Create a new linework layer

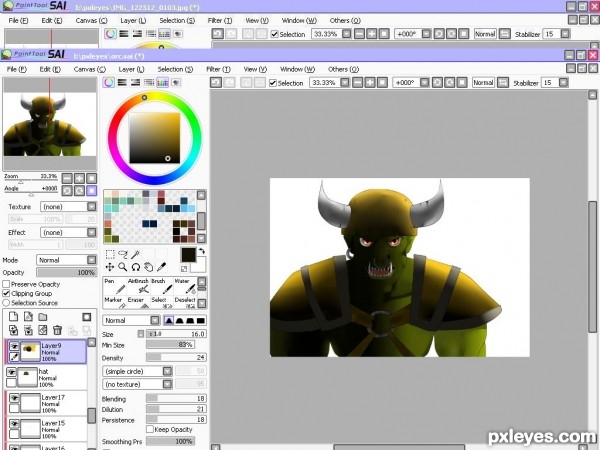(28, 316)
